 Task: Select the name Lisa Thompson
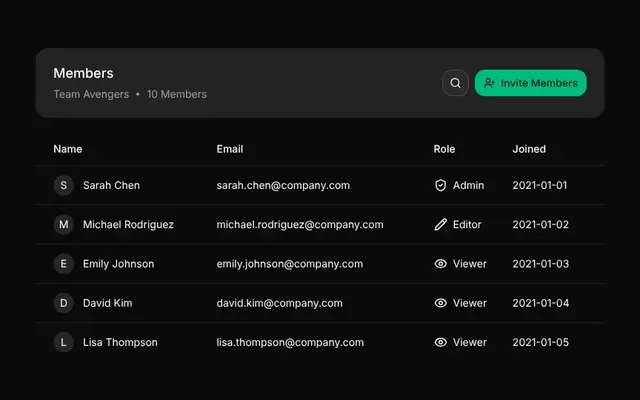(x=120, y=342)
